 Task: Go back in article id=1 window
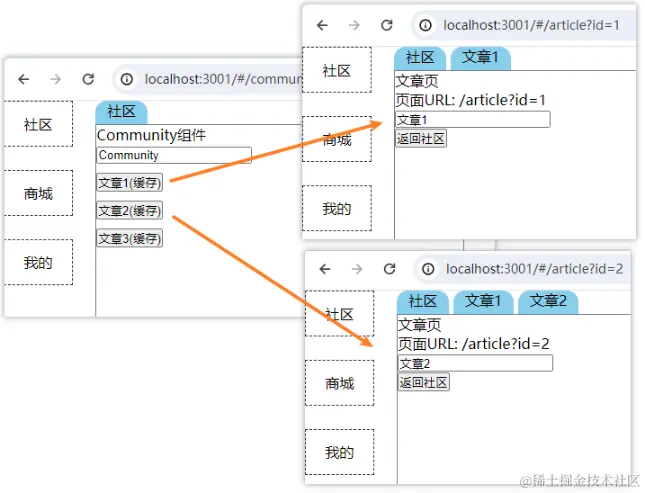[x=322, y=25]
